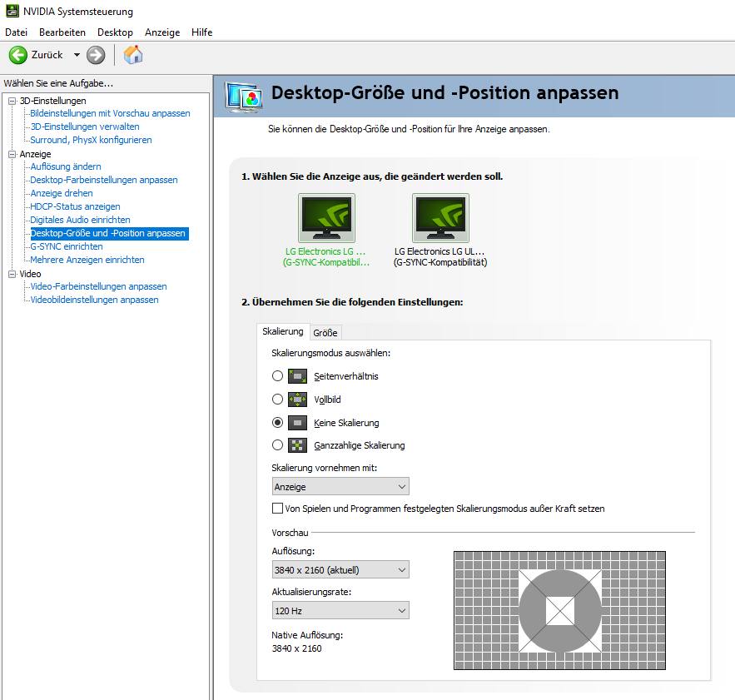Click the scaling preview test pattern
735x700 pixels.
click(559, 610)
